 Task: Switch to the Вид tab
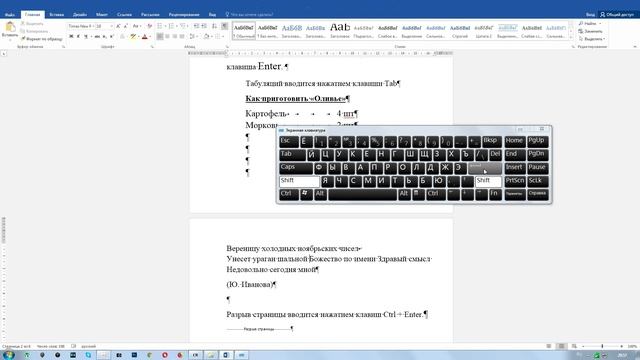[x=212, y=15]
